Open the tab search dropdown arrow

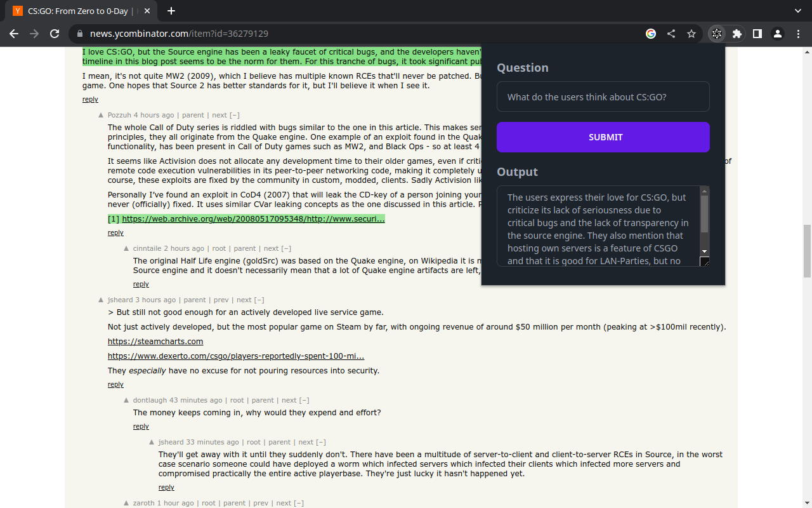pyautogui.click(x=797, y=11)
